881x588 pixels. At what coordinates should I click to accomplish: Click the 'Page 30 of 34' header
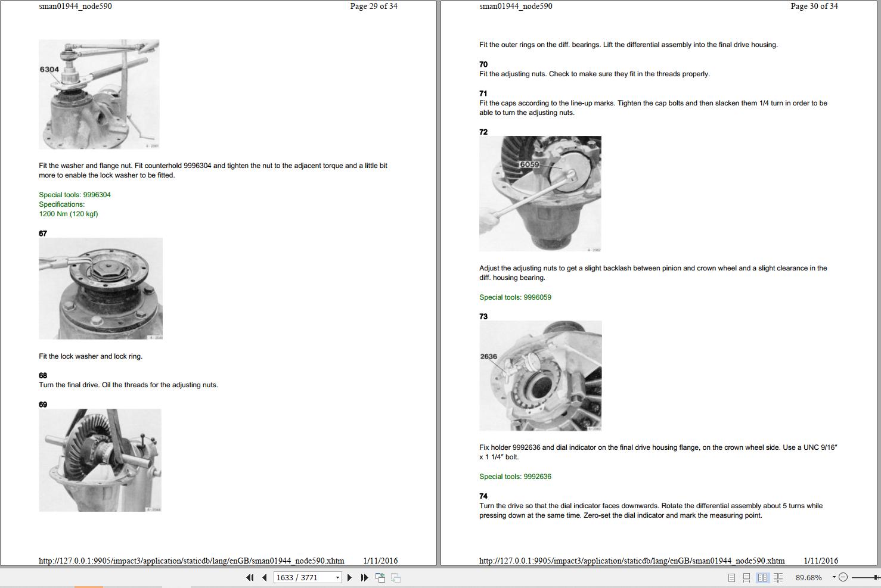[814, 6]
